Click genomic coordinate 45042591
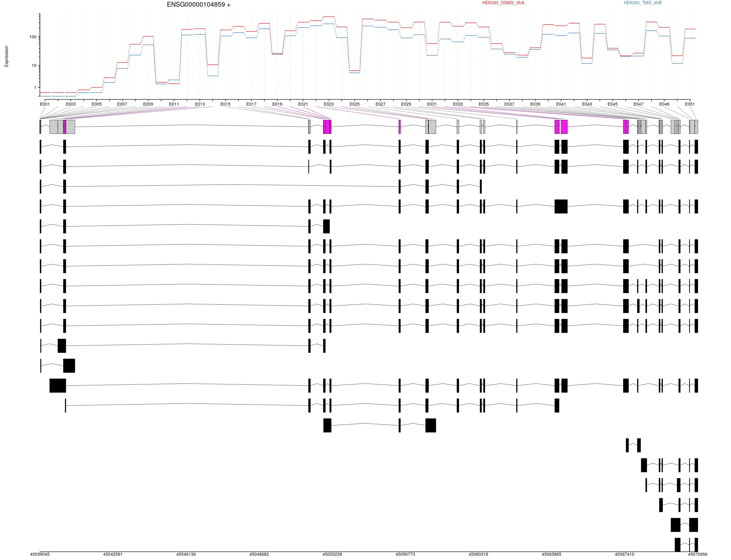The width and height of the screenshot is (731, 560). tap(113, 554)
